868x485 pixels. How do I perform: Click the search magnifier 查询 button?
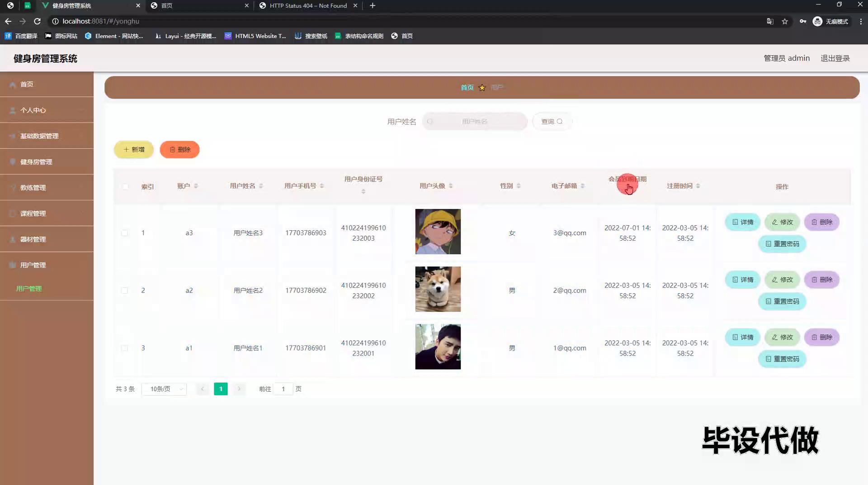click(552, 121)
